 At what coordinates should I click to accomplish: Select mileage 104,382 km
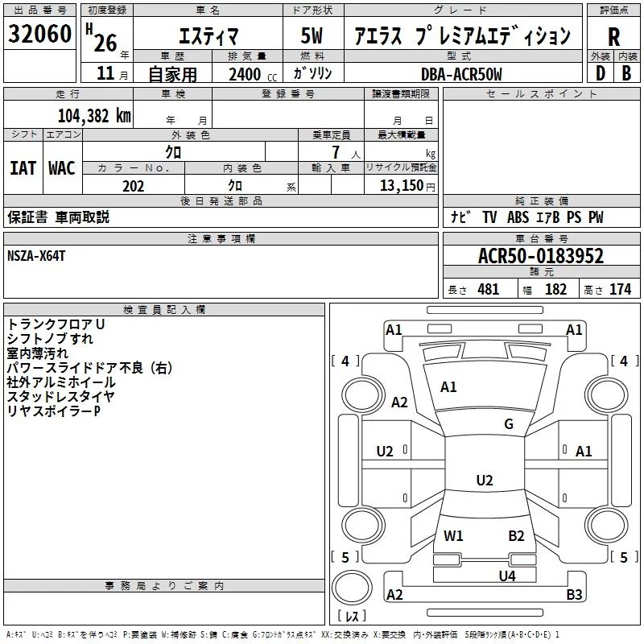[x=94, y=116]
